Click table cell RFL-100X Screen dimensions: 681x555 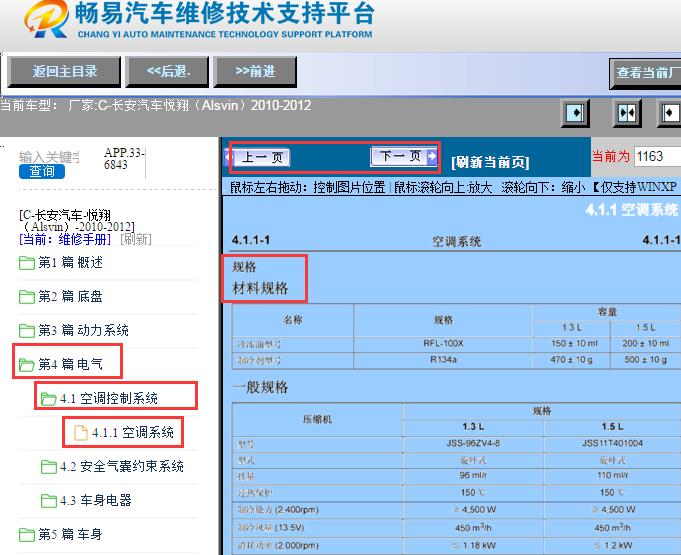(443, 343)
